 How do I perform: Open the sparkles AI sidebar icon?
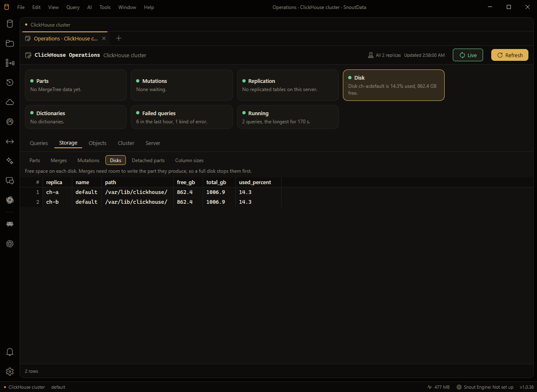(x=10, y=161)
